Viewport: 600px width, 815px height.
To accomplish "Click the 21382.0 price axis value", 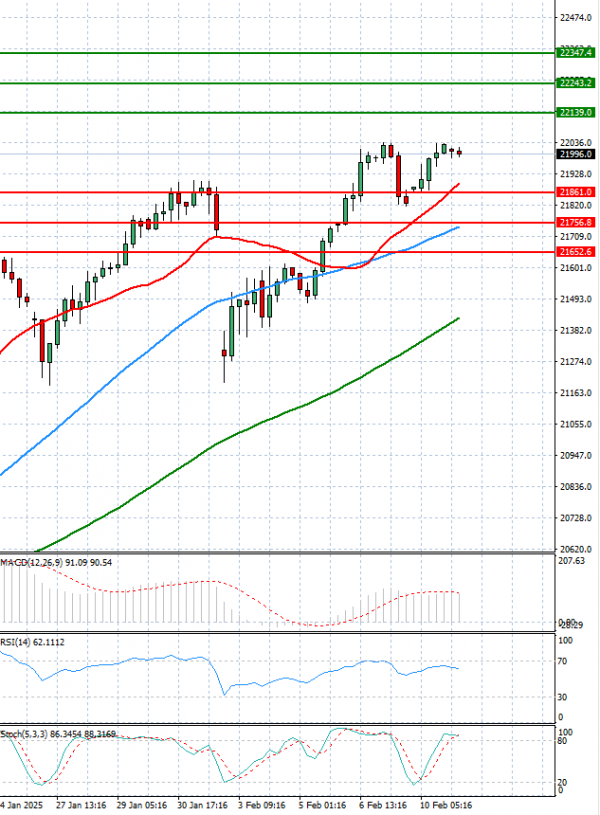I will (576, 331).
